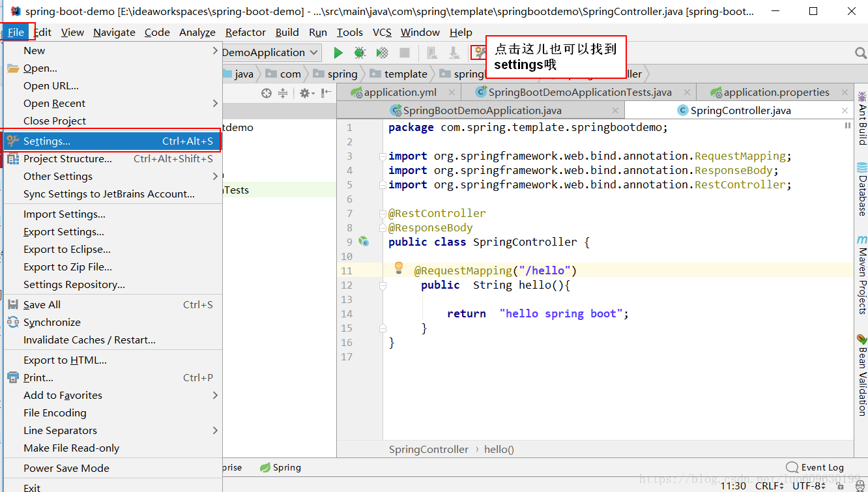This screenshot has height=492, width=868.
Task: Click the com breadcrumb folder
Action: tap(283, 74)
